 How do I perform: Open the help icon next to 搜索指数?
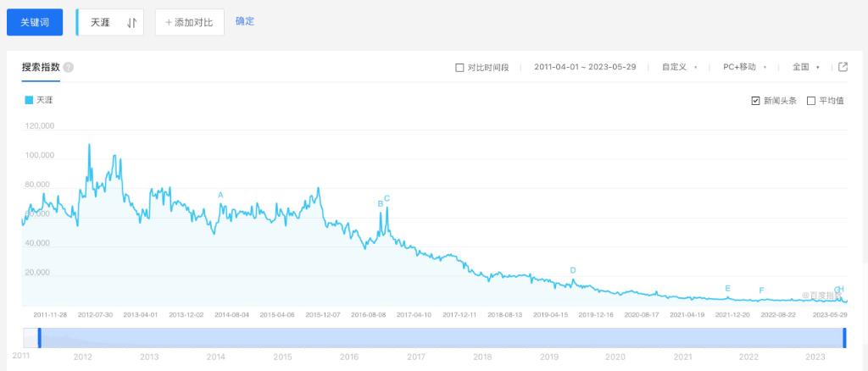coord(69,67)
